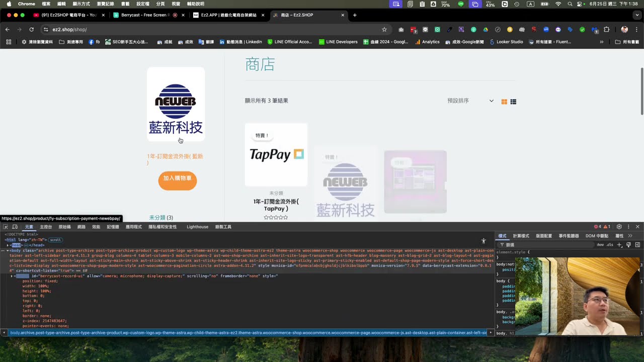This screenshot has height=362, width=644.
Task: Go back to the previous page
Action: pos(8,29)
